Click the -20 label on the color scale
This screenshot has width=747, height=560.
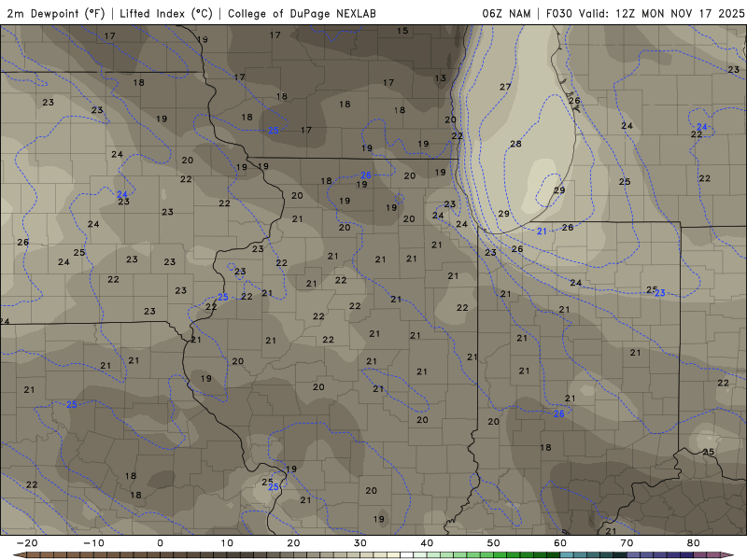pos(27,543)
